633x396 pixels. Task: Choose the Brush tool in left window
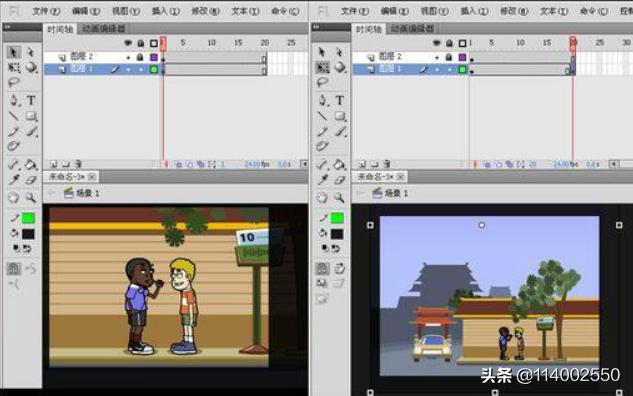coord(31,132)
